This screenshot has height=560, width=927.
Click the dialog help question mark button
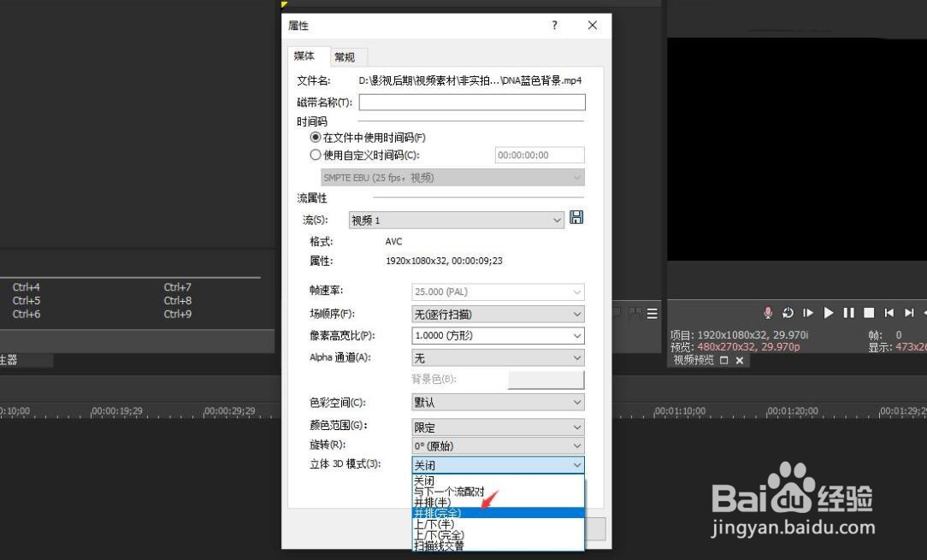tap(553, 26)
